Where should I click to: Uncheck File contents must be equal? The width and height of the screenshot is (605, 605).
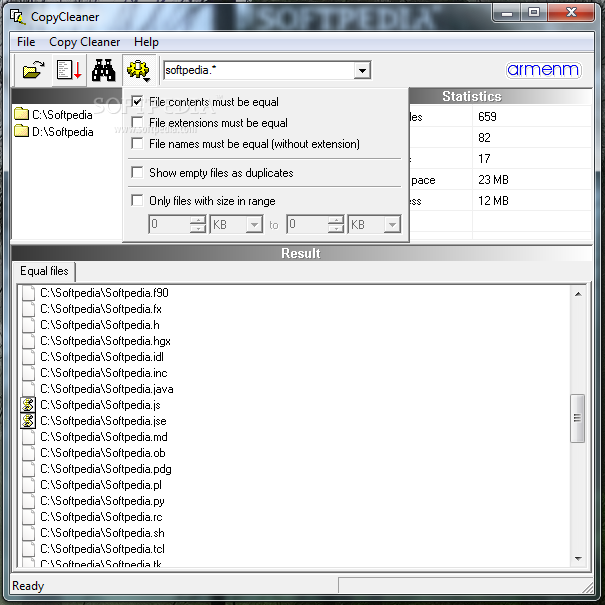coord(137,101)
